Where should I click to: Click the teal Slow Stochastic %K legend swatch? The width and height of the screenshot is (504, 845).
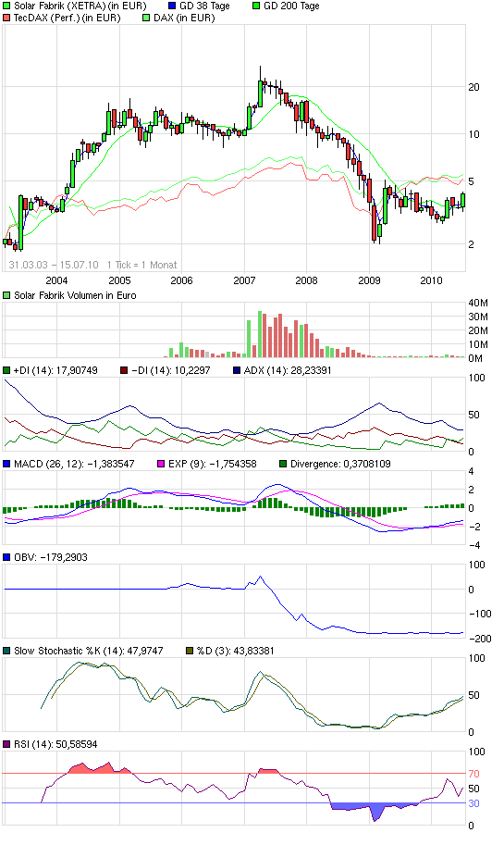(6, 651)
